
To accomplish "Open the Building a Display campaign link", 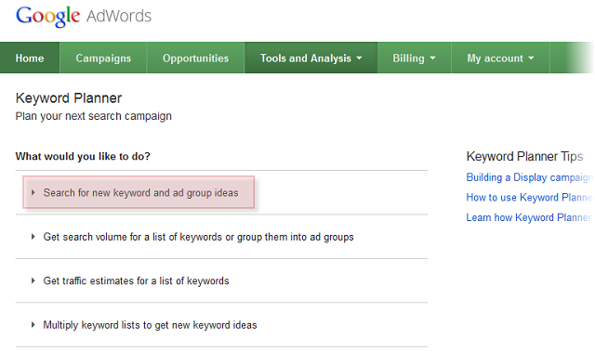I will point(530,177).
